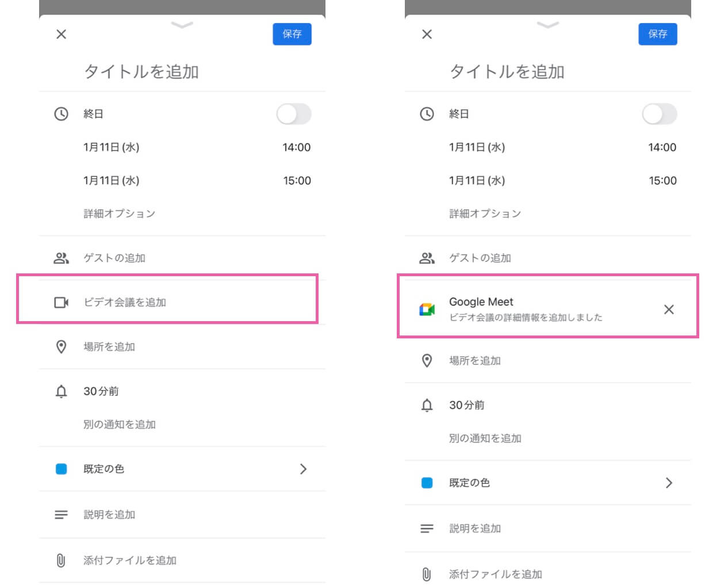Click ビデオ会議の詳細情報を追加しました text
This screenshot has height=587, width=728.
click(x=526, y=317)
